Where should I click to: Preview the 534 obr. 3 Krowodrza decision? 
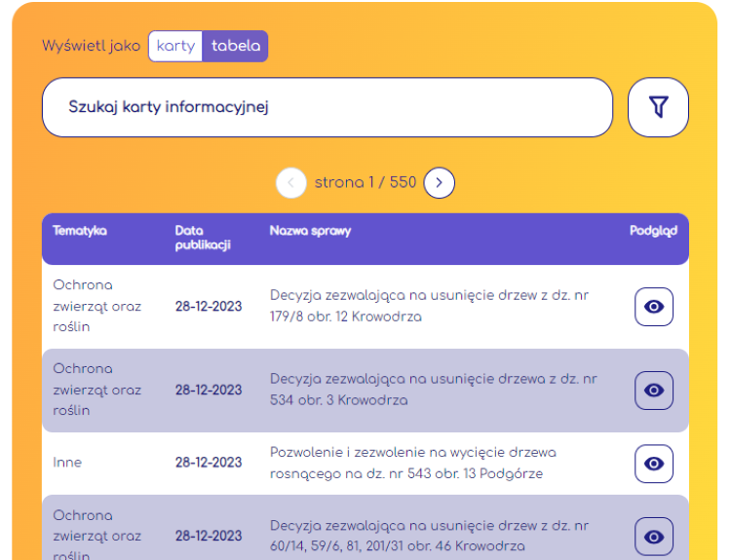coord(654,391)
